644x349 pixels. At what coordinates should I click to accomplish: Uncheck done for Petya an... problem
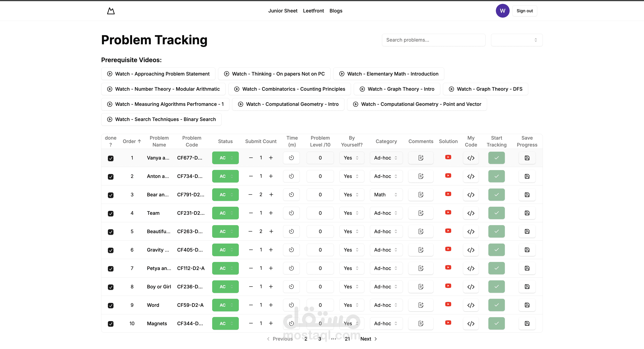click(x=111, y=269)
